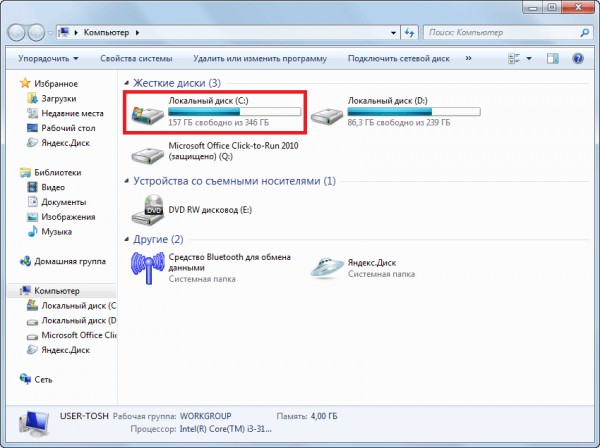
Task: Collapse the Другие (2) group
Action: coord(126,239)
